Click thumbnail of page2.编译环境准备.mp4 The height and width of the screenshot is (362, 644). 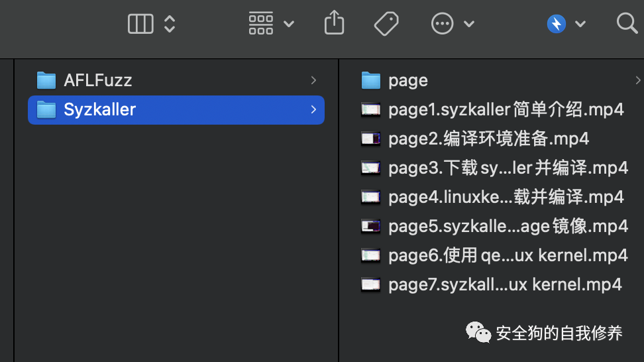click(x=371, y=139)
